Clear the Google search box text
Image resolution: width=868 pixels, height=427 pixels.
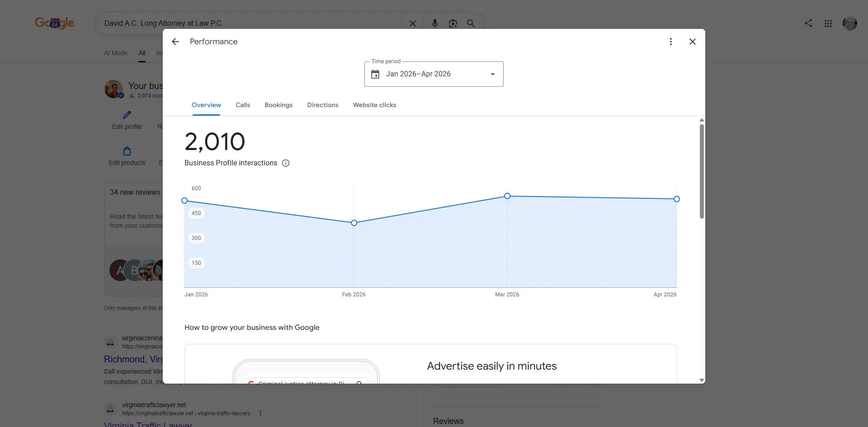[413, 23]
